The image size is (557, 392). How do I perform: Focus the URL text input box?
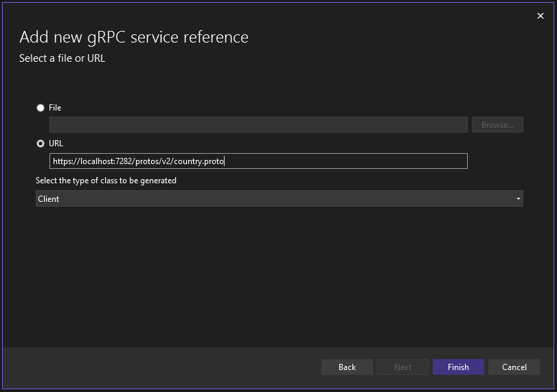point(343,161)
